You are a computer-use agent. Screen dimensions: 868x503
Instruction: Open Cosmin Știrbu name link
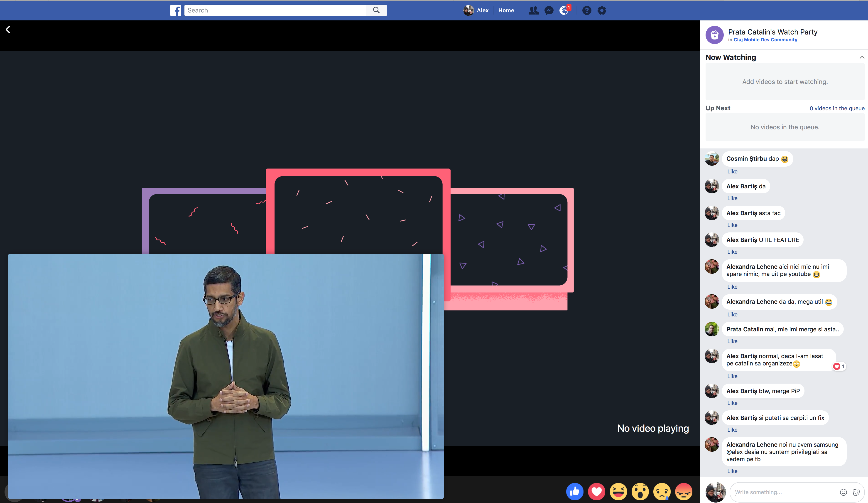click(746, 158)
